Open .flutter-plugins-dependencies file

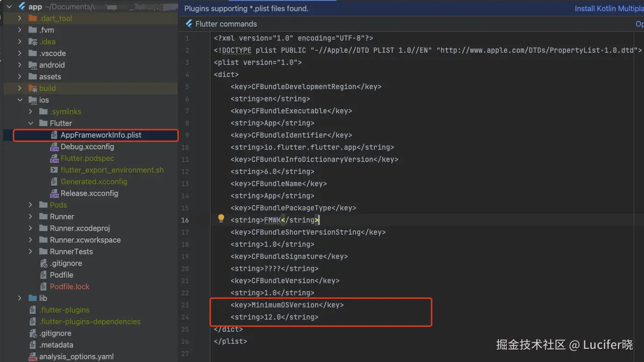click(x=90, y=321)
